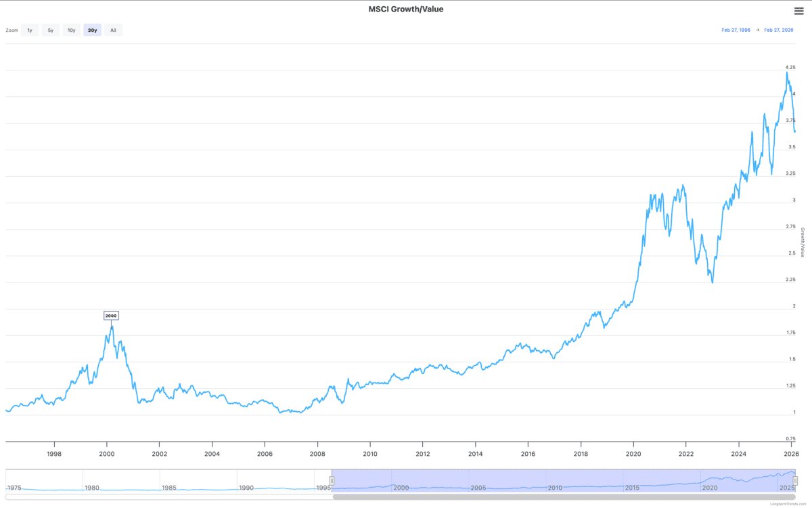Set zoom to 10y
Screen dimensions: 812x508
coord(72,30)
